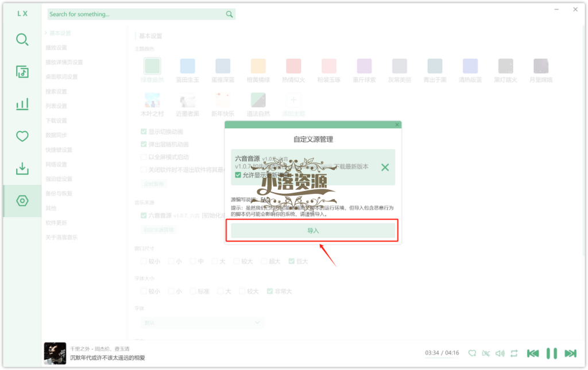Image resolution: width=588 pixels, height=370 pixels.
Task: Add current song to favorites in player bar
Action: click(x=472, y=353)
